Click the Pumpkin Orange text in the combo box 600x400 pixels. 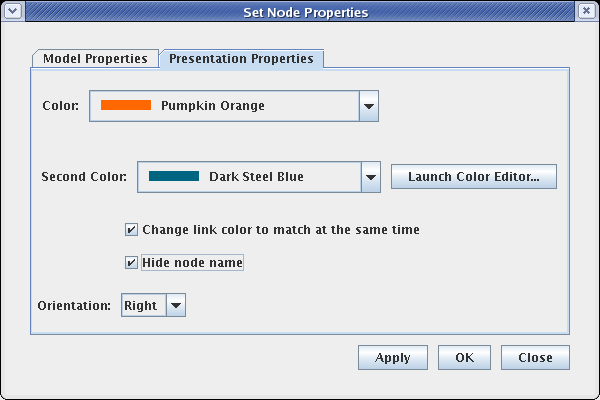(x=213, y=105)
